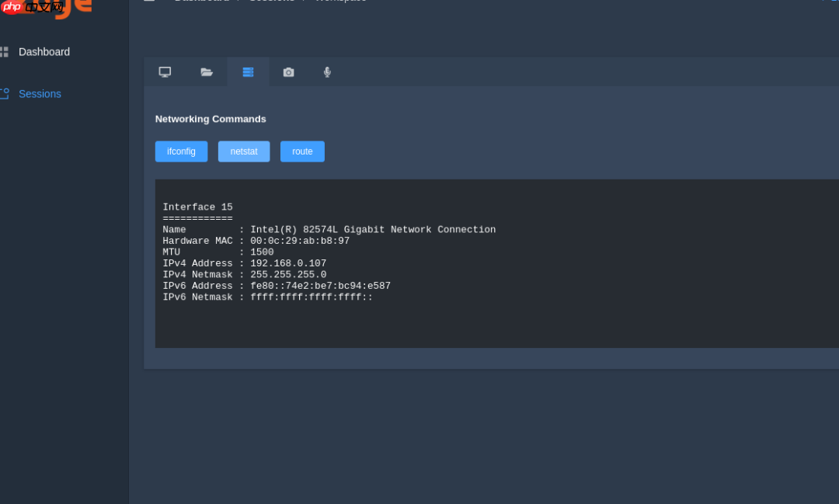Click the Dashboard grid icon in sidebar
This screenshot has width=839, height=504.
4,52
